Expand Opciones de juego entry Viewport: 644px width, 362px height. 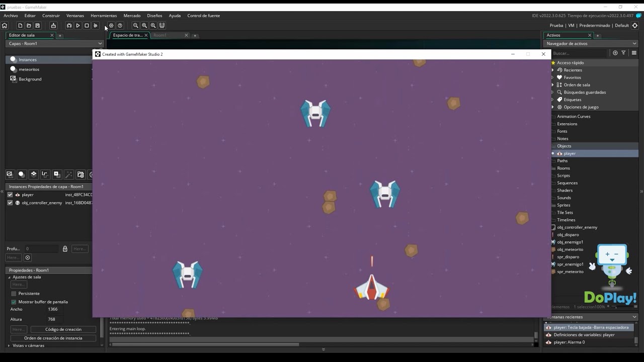(553, 107)
